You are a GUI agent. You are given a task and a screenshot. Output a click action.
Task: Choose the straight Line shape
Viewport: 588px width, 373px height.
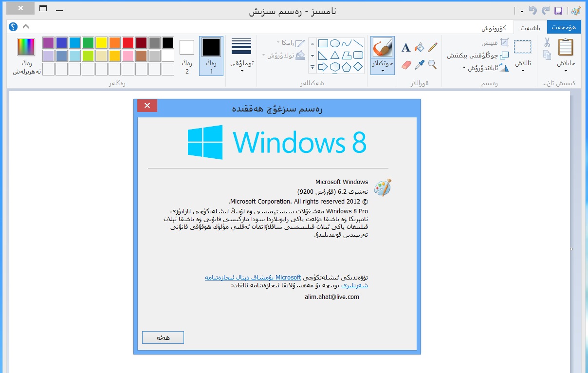(358, 43)
